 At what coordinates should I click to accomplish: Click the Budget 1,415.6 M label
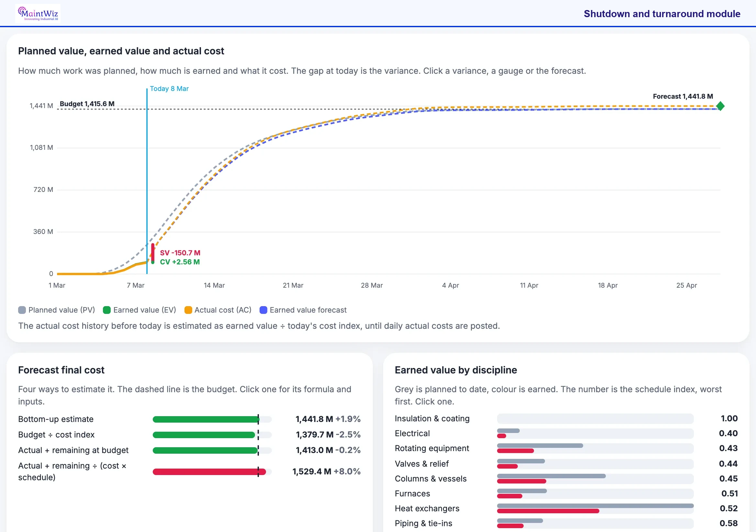tap(87, 104)
